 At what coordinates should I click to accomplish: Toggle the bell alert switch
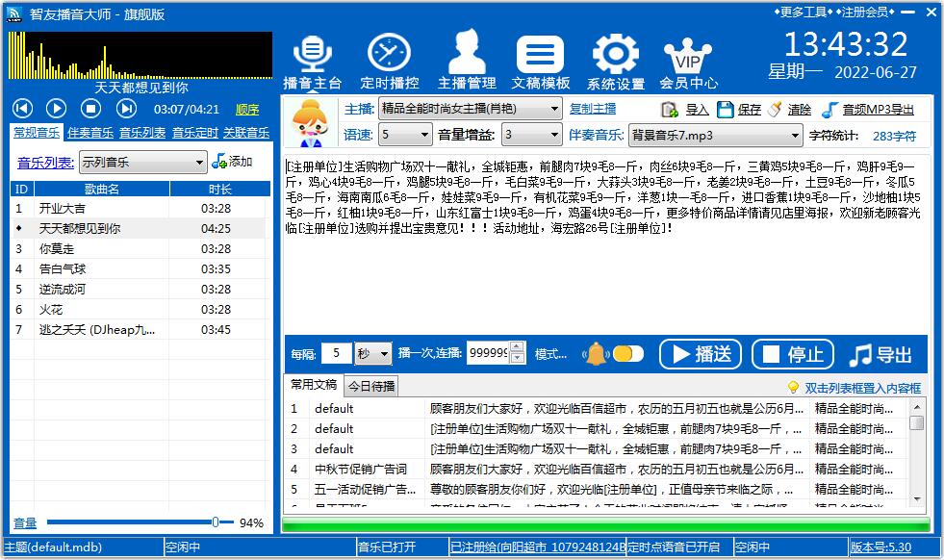627,354
